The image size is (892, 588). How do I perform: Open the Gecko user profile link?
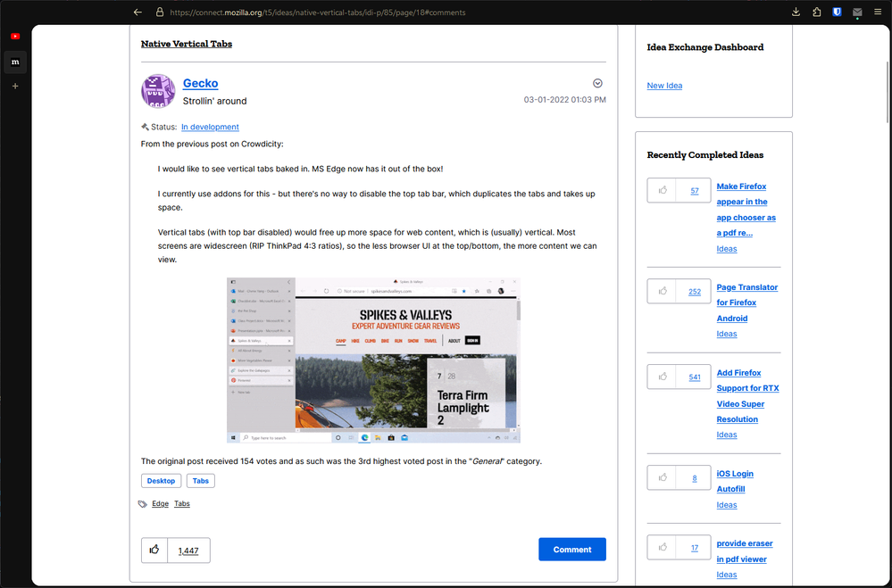click(200, 83)
